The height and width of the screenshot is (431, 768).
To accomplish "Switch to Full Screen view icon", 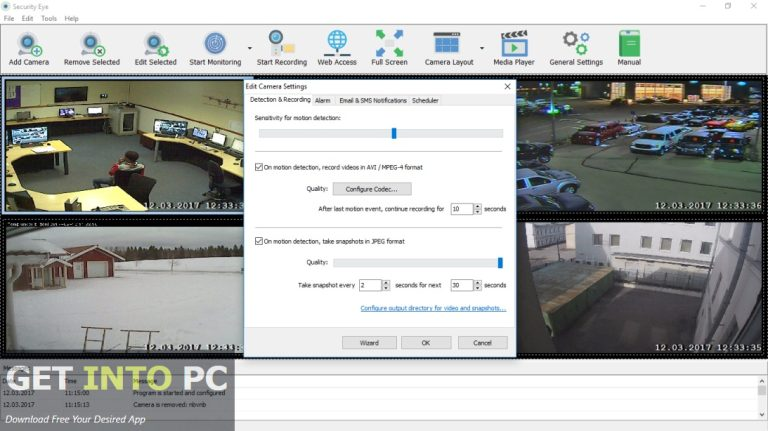I will [x=389, y=43].
